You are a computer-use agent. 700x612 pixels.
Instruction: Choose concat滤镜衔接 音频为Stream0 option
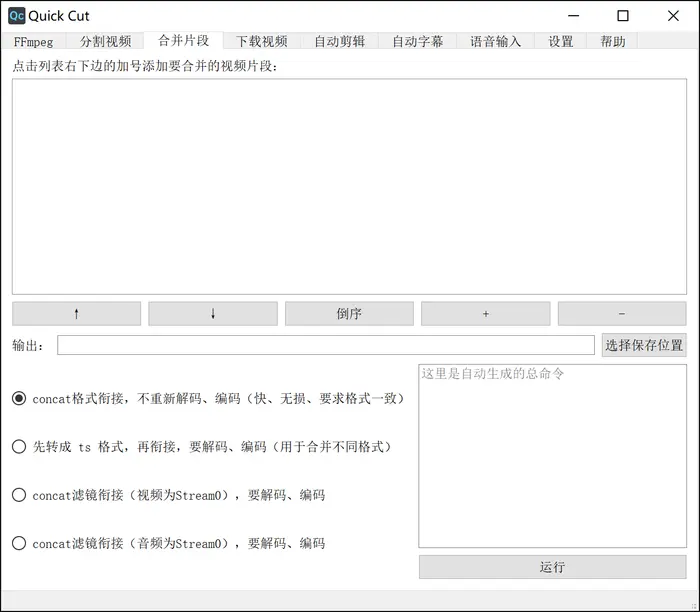pyautogui.click(x=168, y=543)
